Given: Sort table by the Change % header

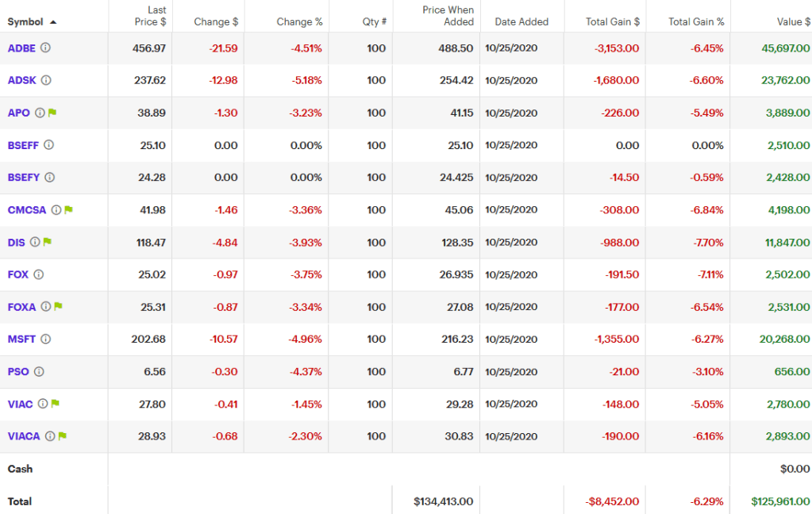Looking at the screenshot, I should 299,22.
